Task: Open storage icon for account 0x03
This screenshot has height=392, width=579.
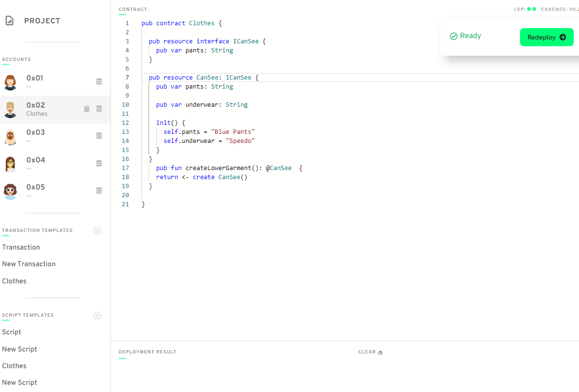Action: [99, 136]
